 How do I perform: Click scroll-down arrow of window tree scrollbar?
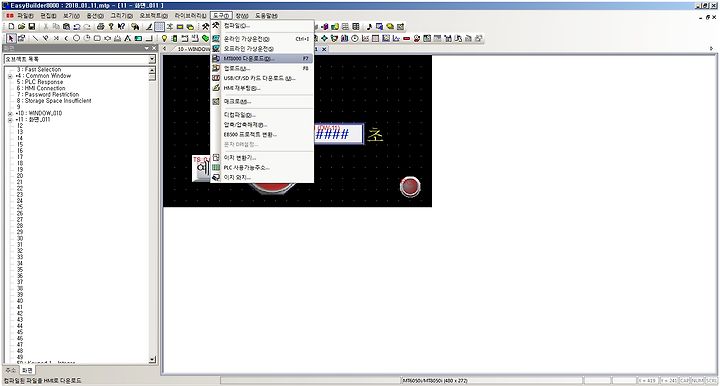click(152, 359)
